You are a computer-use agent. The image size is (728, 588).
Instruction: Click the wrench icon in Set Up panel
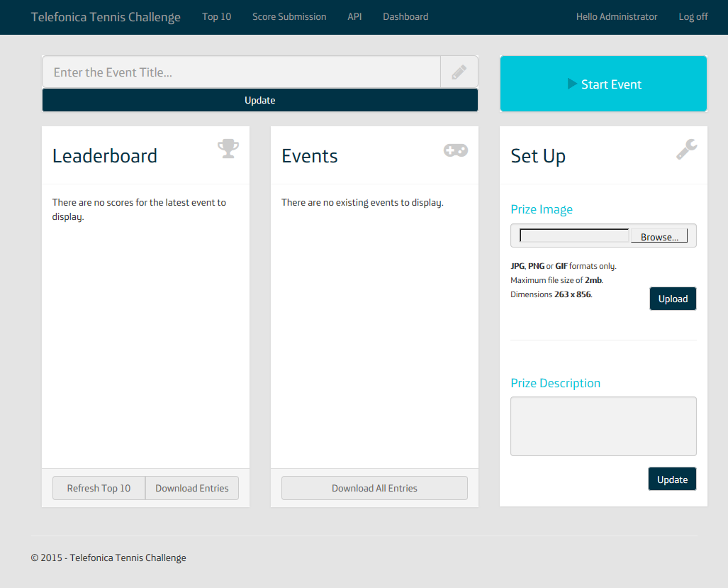[685, 149]
